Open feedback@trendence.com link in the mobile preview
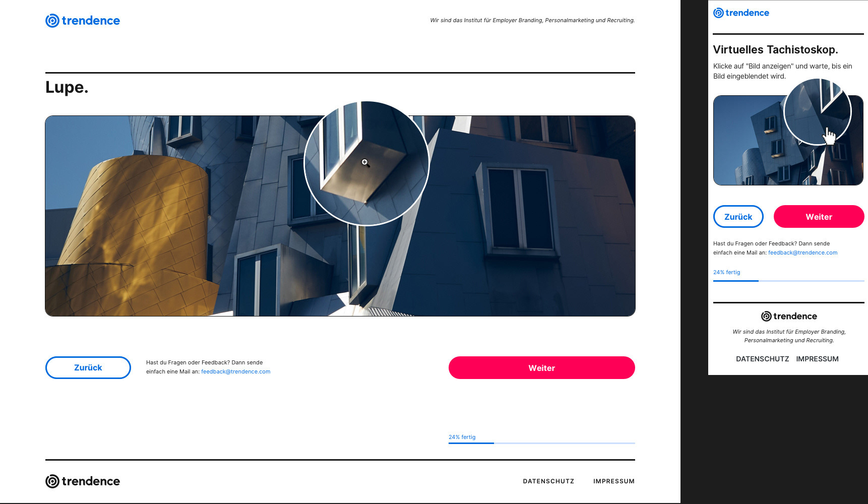The image size is (868, 504). tap(802, 253)
